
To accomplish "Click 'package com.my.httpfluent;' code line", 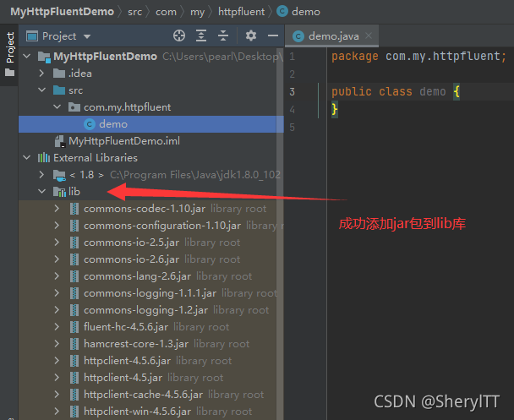I will pyautogui.click(x=419, y=57).
